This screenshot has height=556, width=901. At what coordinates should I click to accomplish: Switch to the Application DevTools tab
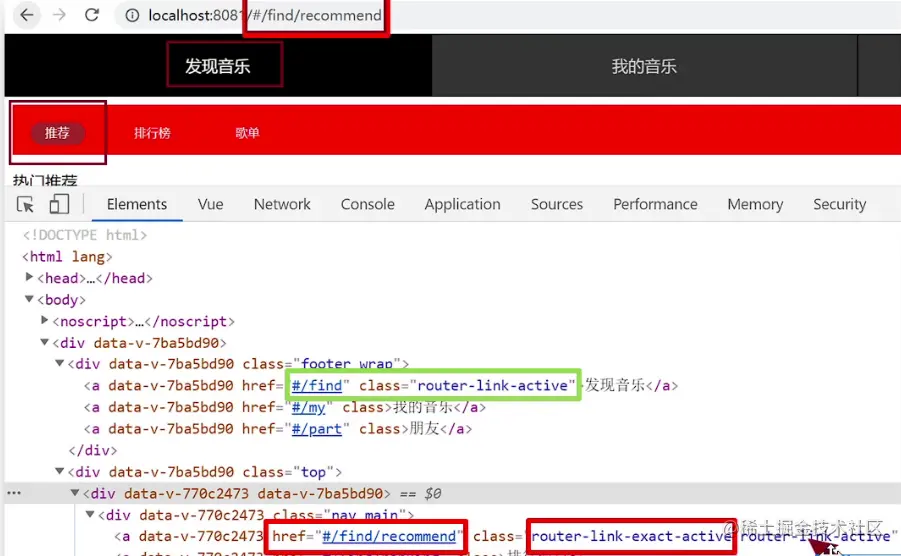[463, 204]
